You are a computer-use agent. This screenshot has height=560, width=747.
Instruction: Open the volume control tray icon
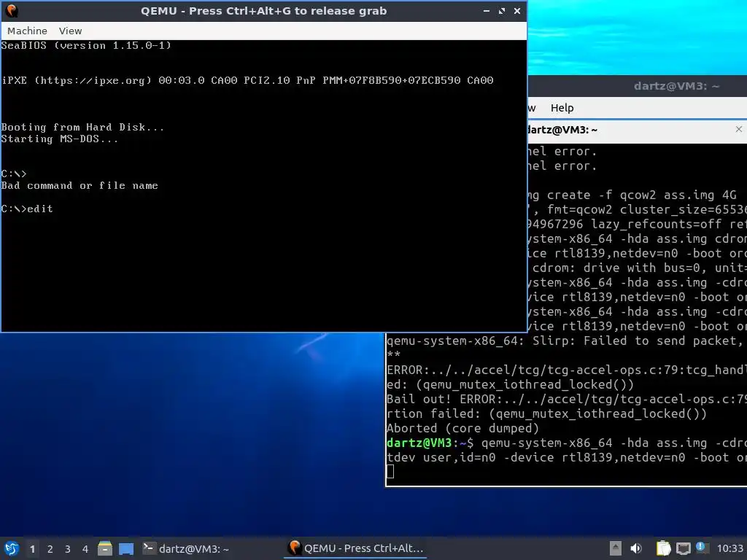[636, 548]
